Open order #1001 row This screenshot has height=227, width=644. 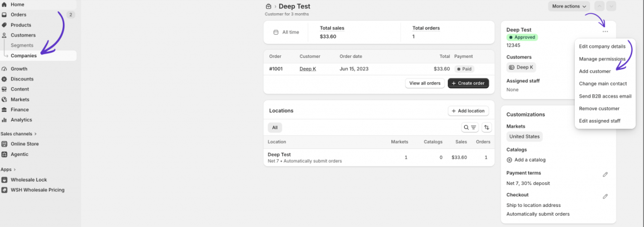pyautogui.click(x=379, y=69)
